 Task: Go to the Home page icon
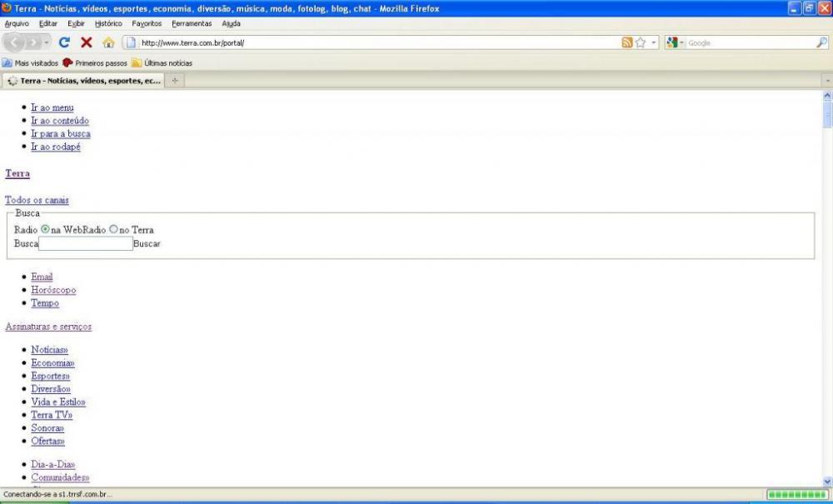point(108,42)
